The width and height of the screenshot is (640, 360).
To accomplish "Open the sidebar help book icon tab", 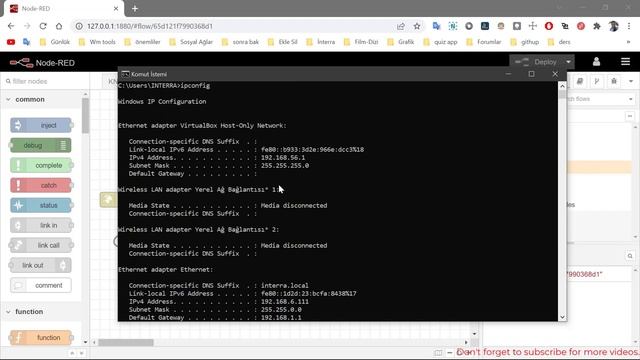I will click(580, 81).
